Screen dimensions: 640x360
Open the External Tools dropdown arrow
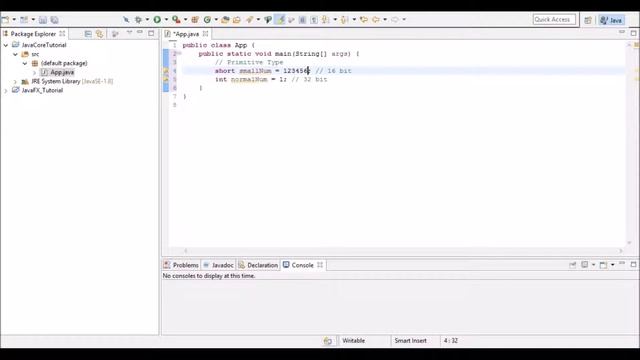pos(185,19)
